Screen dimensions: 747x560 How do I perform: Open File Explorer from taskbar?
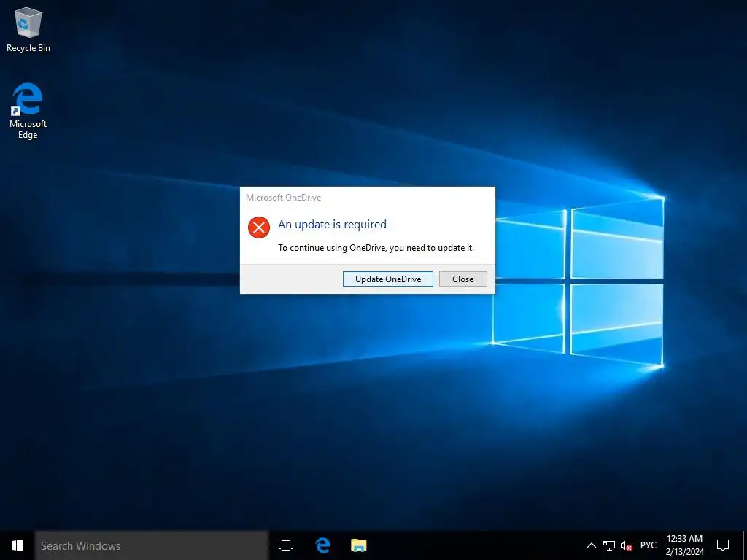point(359,545)
